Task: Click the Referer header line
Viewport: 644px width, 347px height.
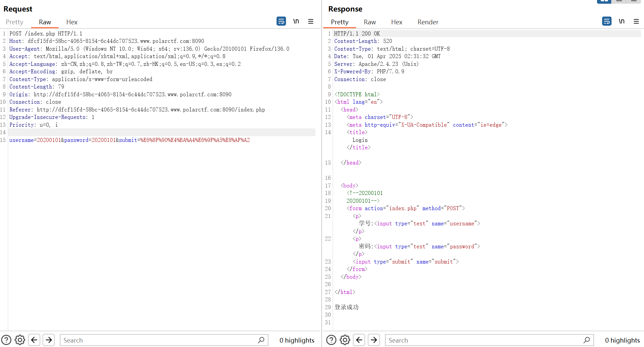Action: tap(137, 109)
